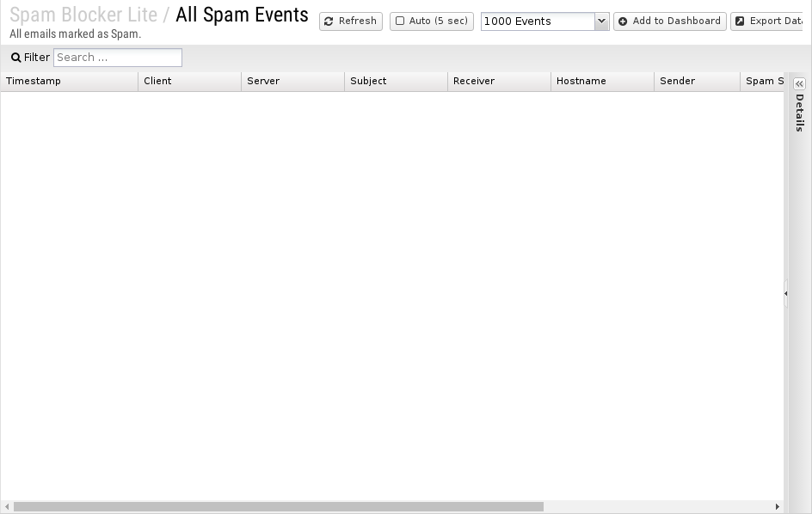Image resolution: width=812 pixels, height=514 pixels.
Task: Go to Spam Blocker Lite breadcrumb
Action: 83,15
